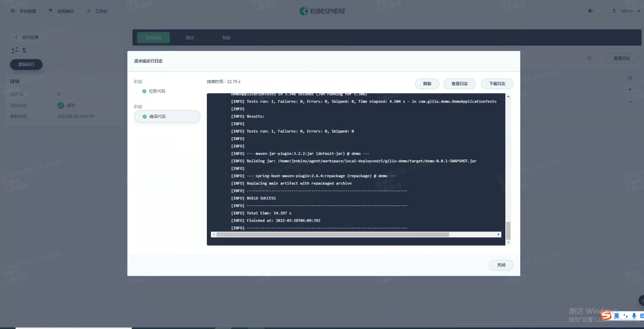Image resolution: width=644 pixels, height=329 pixels.
Task: Open the fullscreen icon in the log dialog header
Action: pyautogui.click(x=589, y=58)
